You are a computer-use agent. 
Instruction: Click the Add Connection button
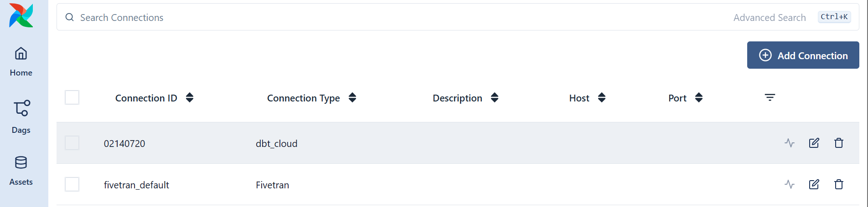tap(803, 56)
